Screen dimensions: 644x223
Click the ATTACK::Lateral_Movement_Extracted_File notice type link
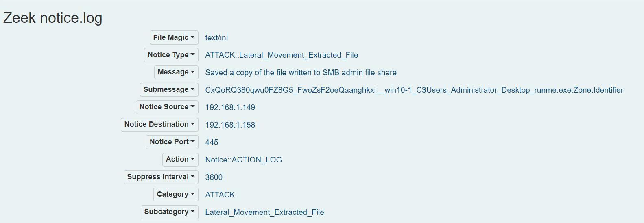pyautogui.click(x=282, y=55)
